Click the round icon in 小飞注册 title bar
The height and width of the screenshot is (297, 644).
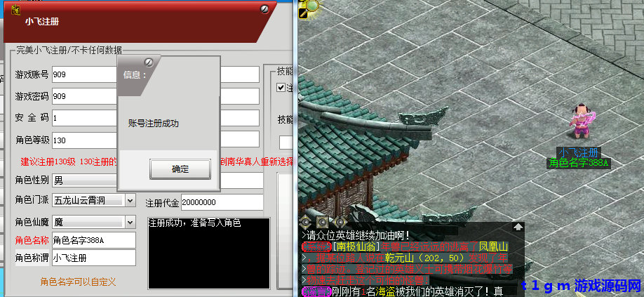click(x=264, y=9)
